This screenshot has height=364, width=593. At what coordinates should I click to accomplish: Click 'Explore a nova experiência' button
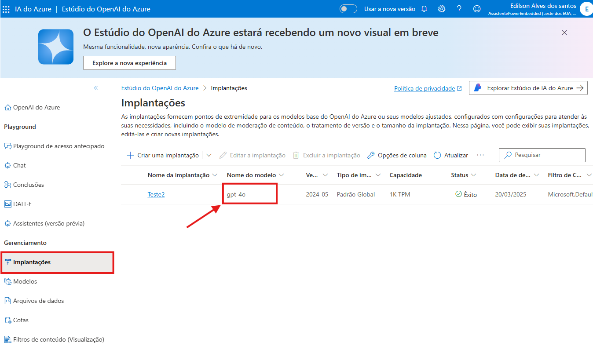pyautogui.click(x=129, y=63)
